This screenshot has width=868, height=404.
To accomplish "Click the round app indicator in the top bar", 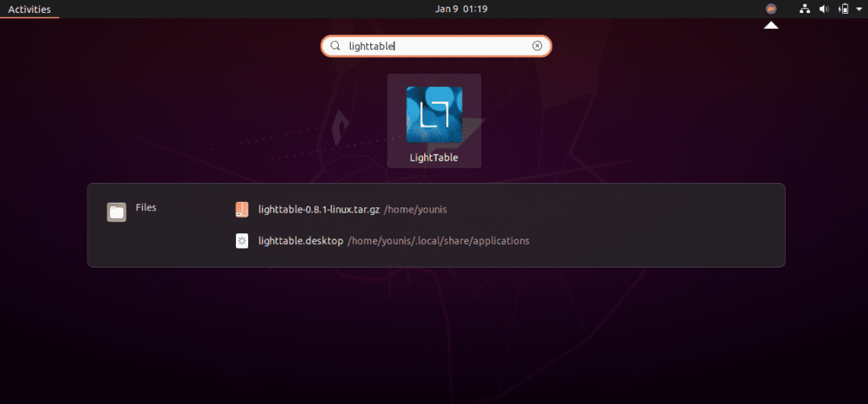I will pyautogui.click(x=771, y=9).
